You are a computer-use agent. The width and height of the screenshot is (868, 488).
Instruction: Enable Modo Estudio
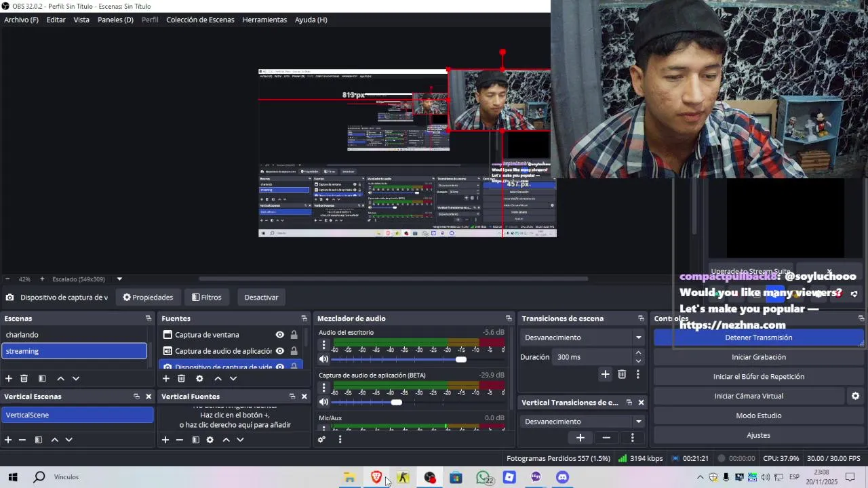pyautogui.click(x=758, y=415)
